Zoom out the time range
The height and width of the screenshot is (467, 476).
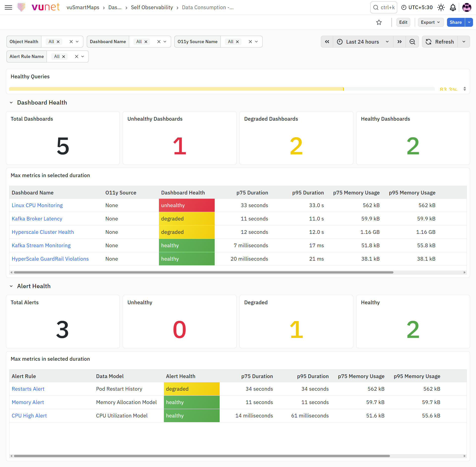click(x=412, y=42)
